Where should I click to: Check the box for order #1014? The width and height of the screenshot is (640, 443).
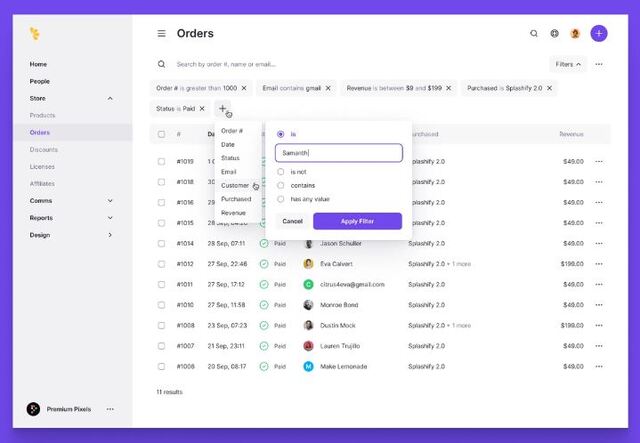(162, 244)
